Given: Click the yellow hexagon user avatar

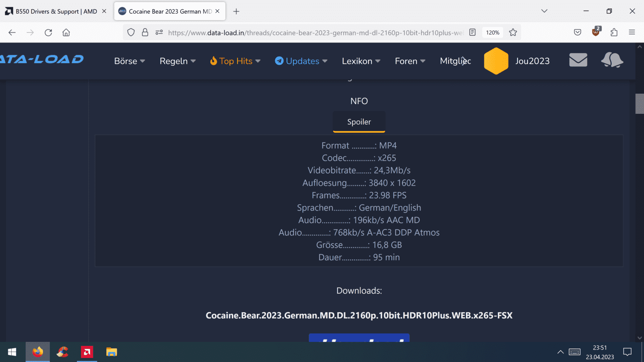Looking at the screenshot, I should click(496, 61).
